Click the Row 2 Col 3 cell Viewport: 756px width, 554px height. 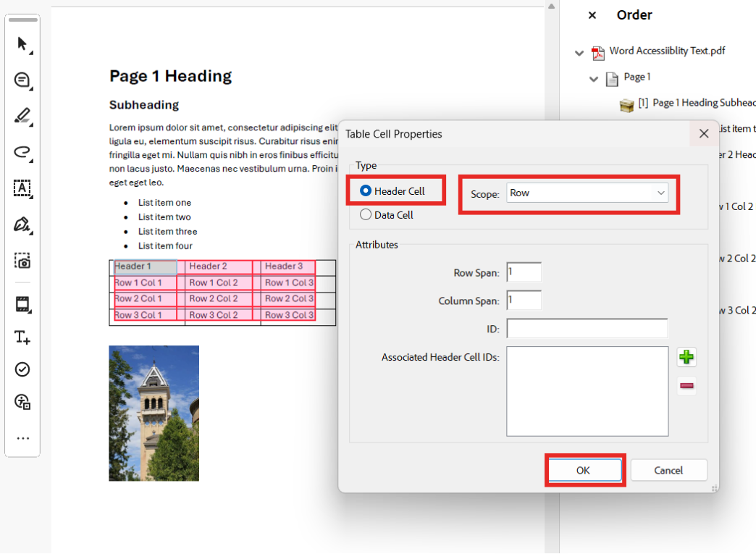288,299
